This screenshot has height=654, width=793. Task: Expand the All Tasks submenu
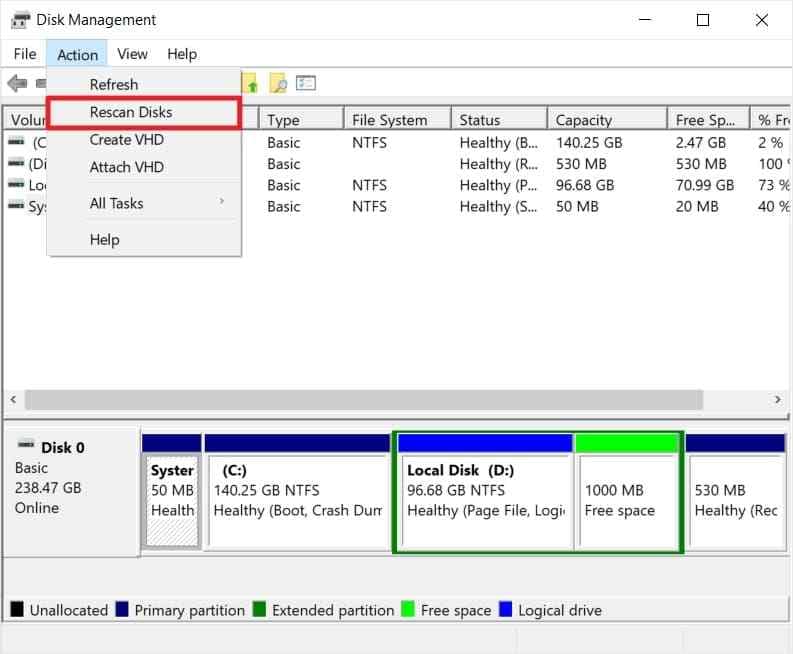(144, 203)
